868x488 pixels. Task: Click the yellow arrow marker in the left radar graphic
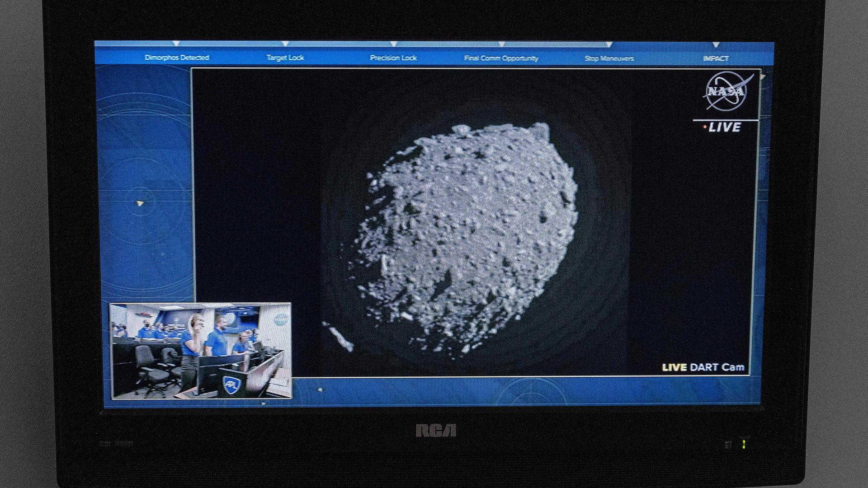pyautogui.click(x=140, y=203)
